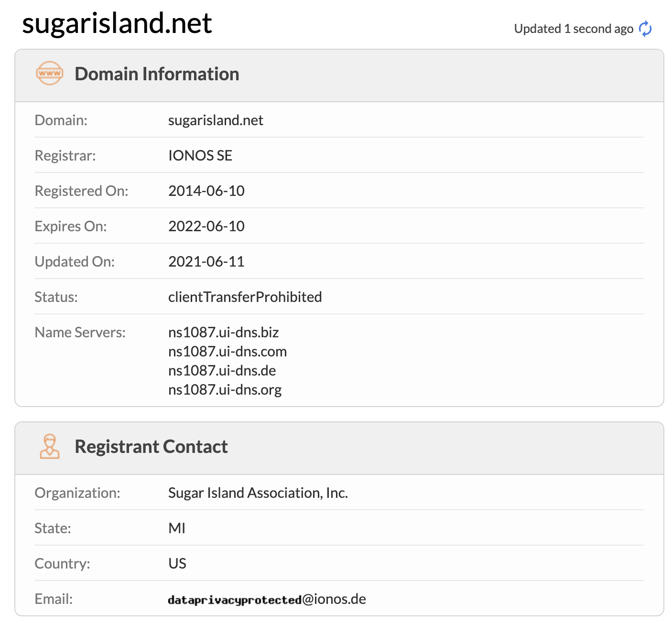Viewport: 672px width, 623px height.
Task: Click name server ns1087.ui-dns.com
Action: tap(228, 351)
